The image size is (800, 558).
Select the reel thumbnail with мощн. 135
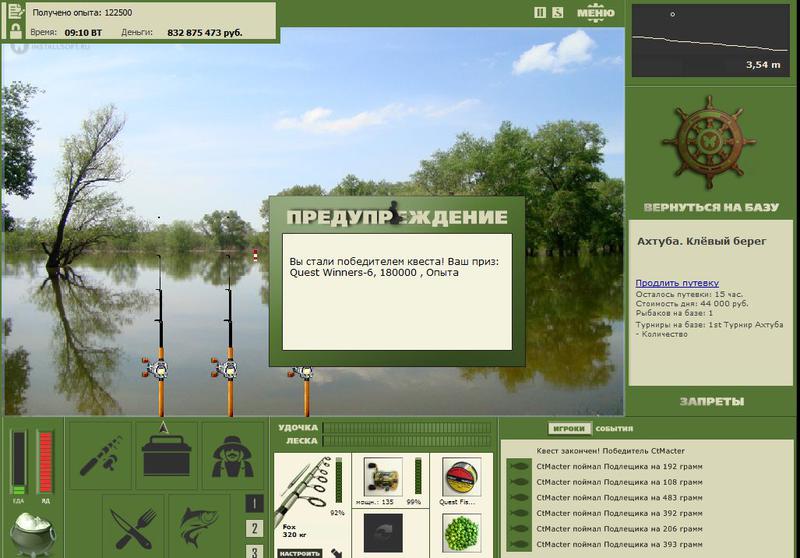click(x=383, y=477)
